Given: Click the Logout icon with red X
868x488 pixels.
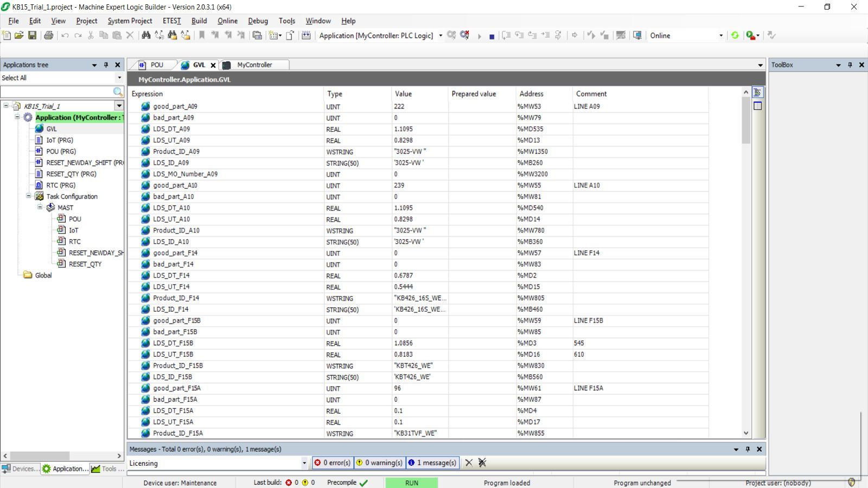Looking at the screenshot, I should coord(464,35).
